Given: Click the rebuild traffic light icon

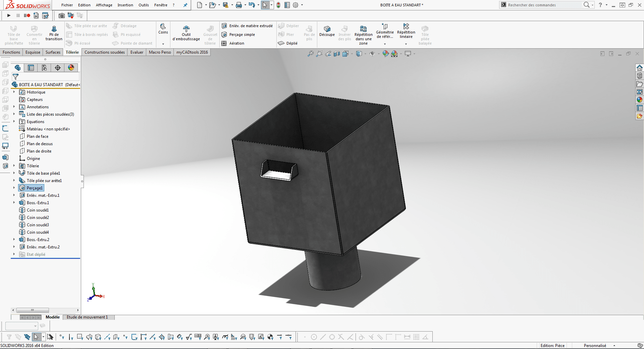Looking at the screenshot, I should (x=278, y=5).
